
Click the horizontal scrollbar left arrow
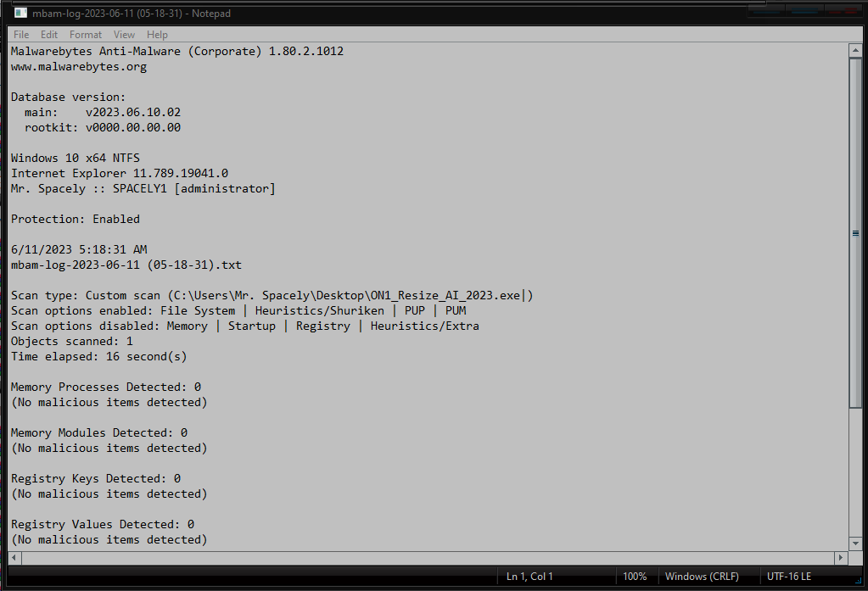point(14,557)
